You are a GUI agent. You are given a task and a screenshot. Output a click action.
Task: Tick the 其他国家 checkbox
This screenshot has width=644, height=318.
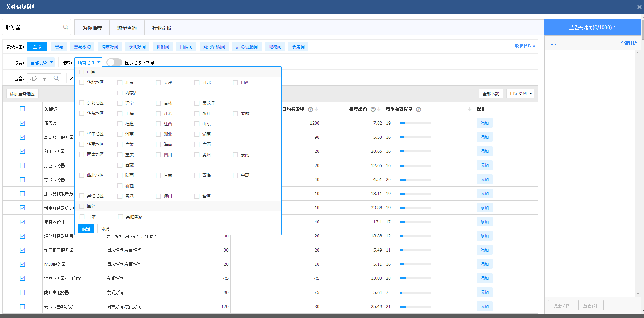(120, 217)
